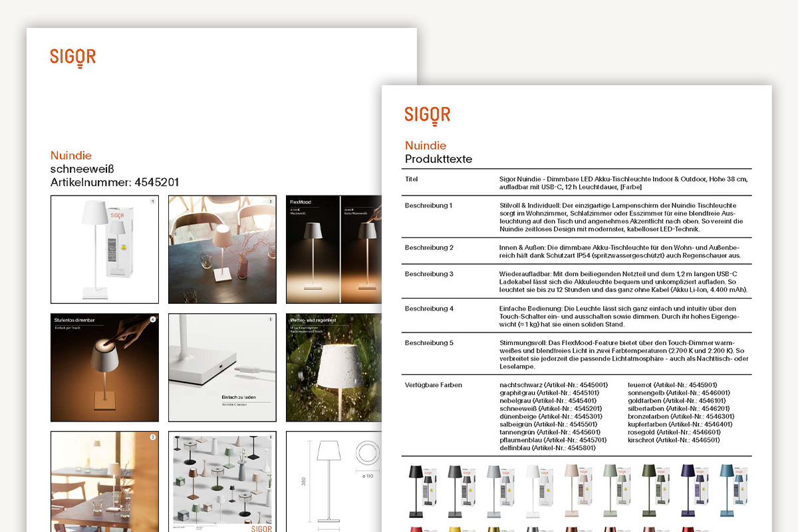Image resolution: width=798 pixels, height=532 pixels.
Task: Click 'feuerrot (Artikel-Nr.: 4545901)' entry
Action: (x=672, y=385)
